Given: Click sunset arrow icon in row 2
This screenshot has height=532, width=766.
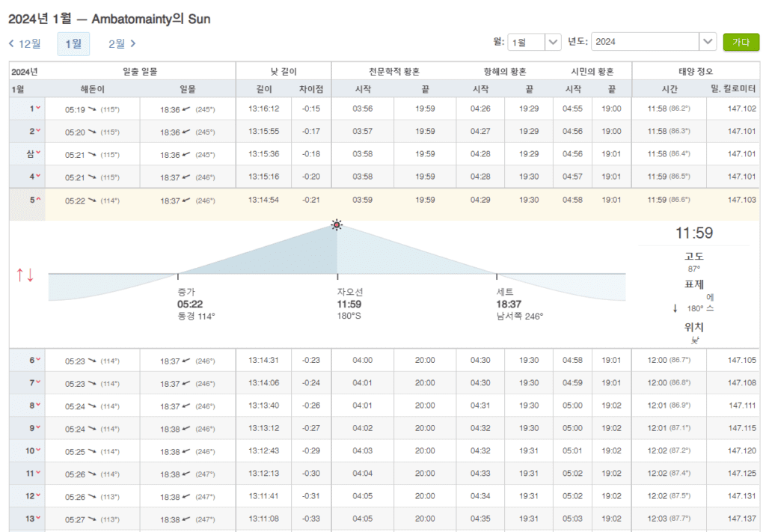Looking at the screenshot, I should (186, 132).
